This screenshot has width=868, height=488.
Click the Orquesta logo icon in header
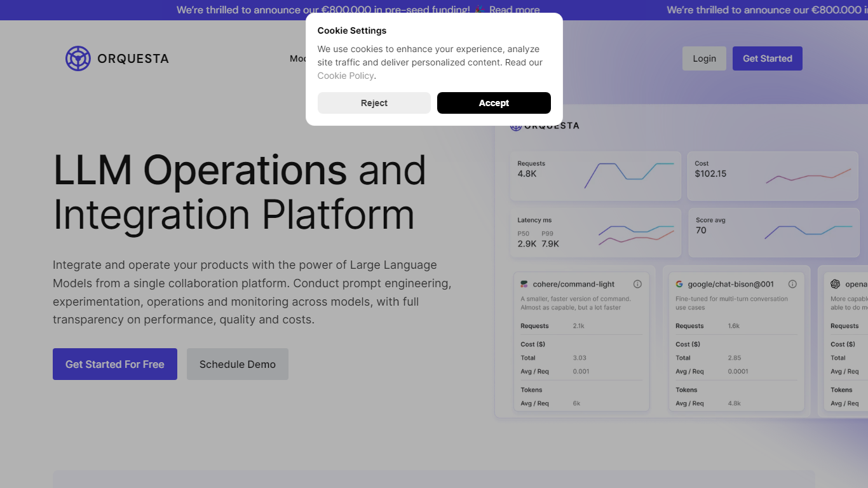pos(78,58)
